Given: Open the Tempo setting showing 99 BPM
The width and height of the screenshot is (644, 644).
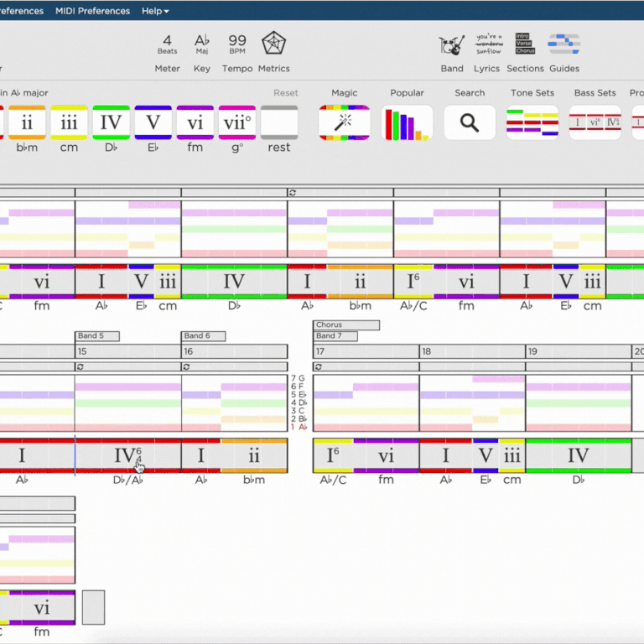Looking at the screenshot, I should click(237, 44).
